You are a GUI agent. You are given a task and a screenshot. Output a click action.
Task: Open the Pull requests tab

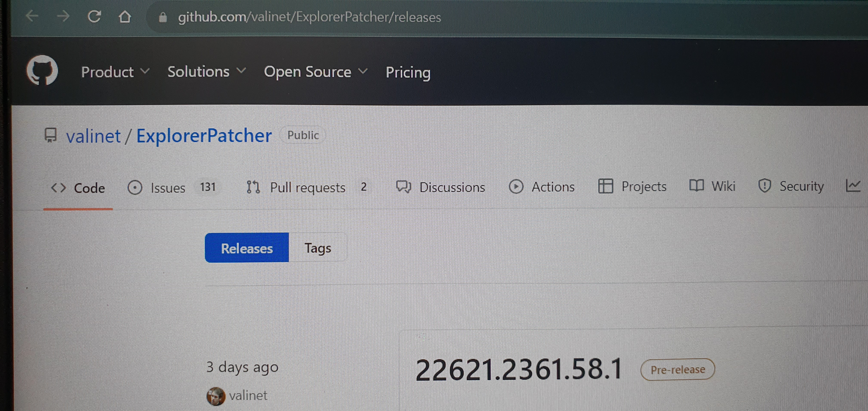[307, 187]
